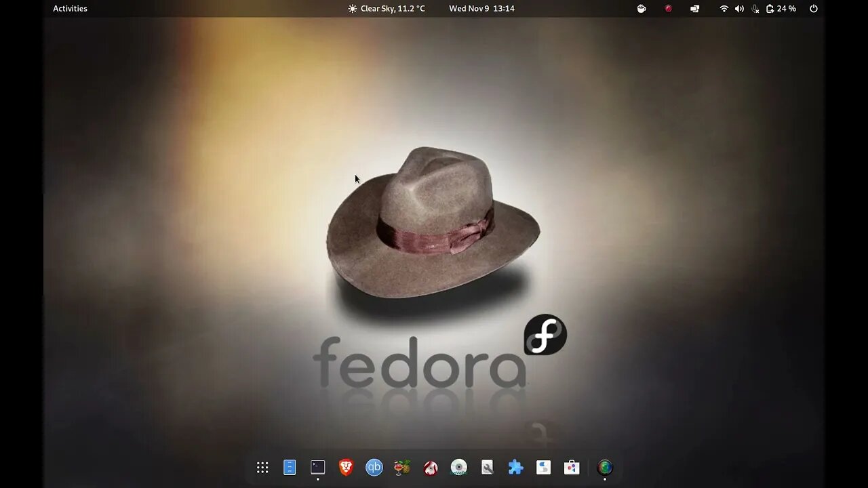Open the battery 24 % indicator
Viewport: 868px width, 488px height.
(781, 9)
